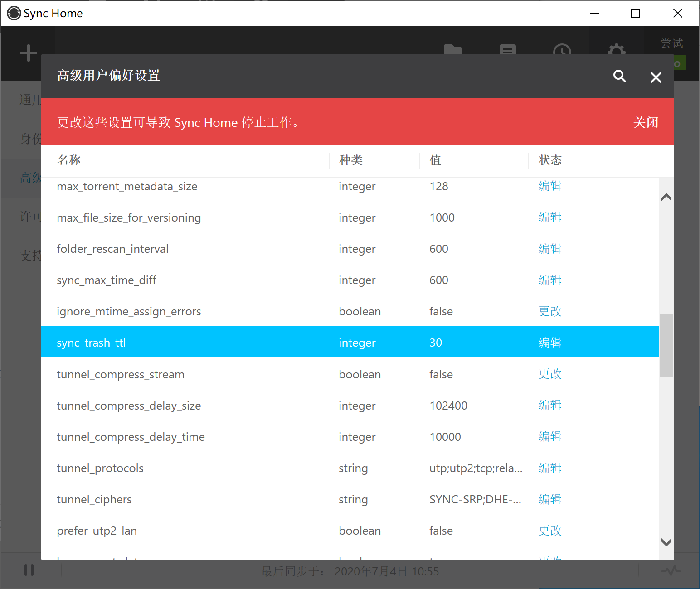The image size is (700, 589).
Task: Click the 状态 column header
Action: pos(550,160)
